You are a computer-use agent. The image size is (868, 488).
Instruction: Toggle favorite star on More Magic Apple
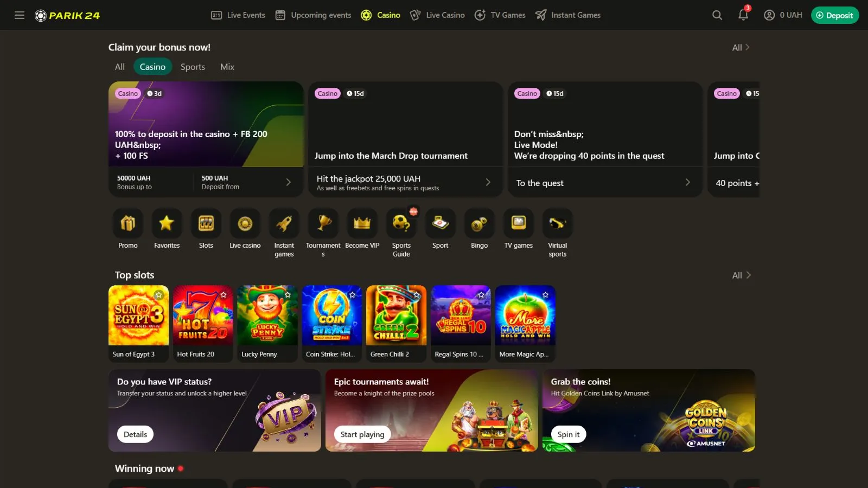pyautogui.click(x=545, y=295)
